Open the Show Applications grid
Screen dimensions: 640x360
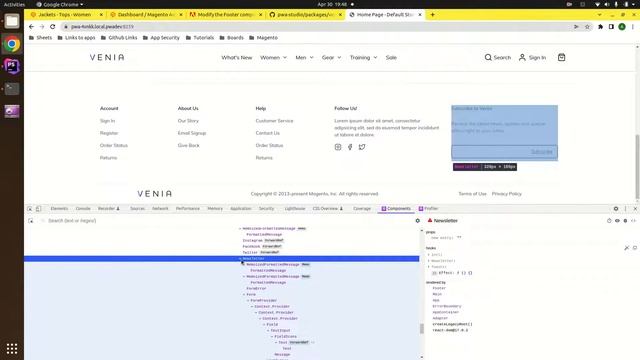12,349
